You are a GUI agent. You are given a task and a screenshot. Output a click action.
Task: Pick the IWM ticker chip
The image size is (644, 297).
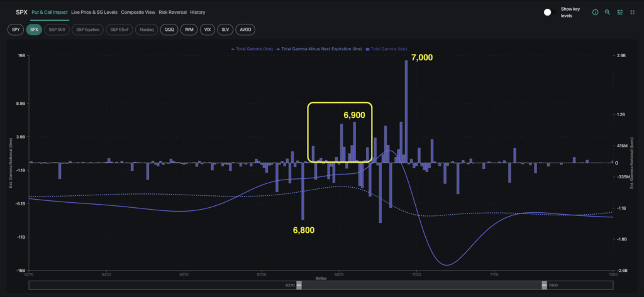(189, 30)
